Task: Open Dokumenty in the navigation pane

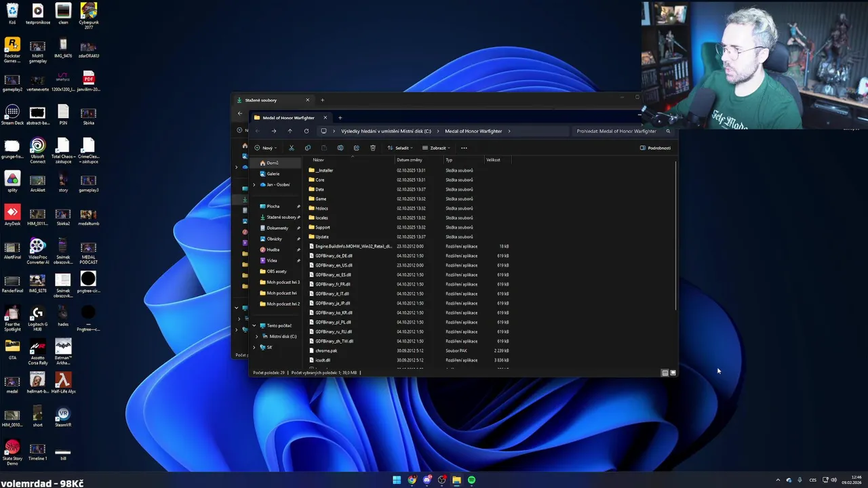Action: (x=277, y=228)
